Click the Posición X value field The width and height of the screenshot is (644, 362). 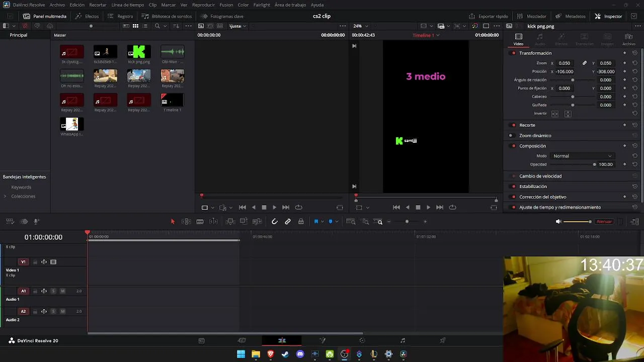565,71
